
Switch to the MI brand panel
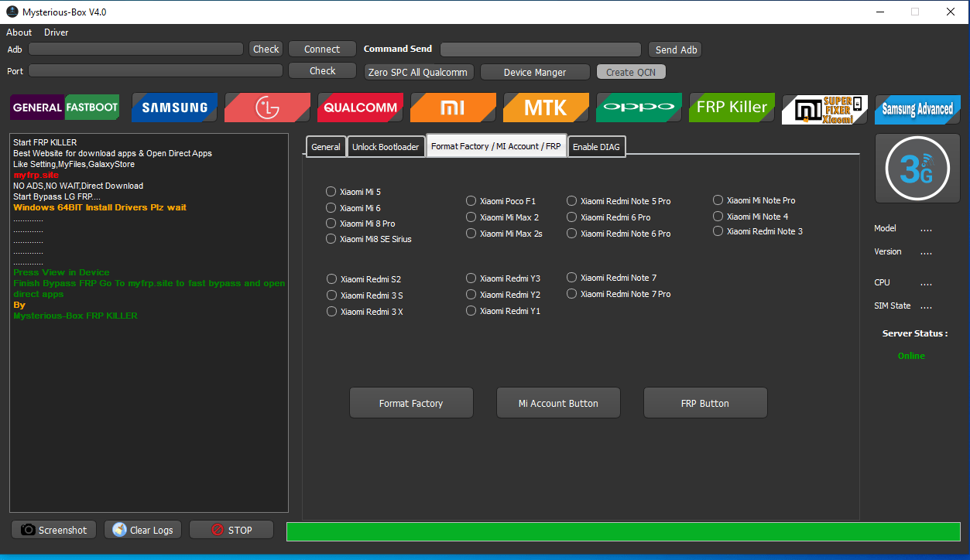pyautogui.click(x=453, y=108)
